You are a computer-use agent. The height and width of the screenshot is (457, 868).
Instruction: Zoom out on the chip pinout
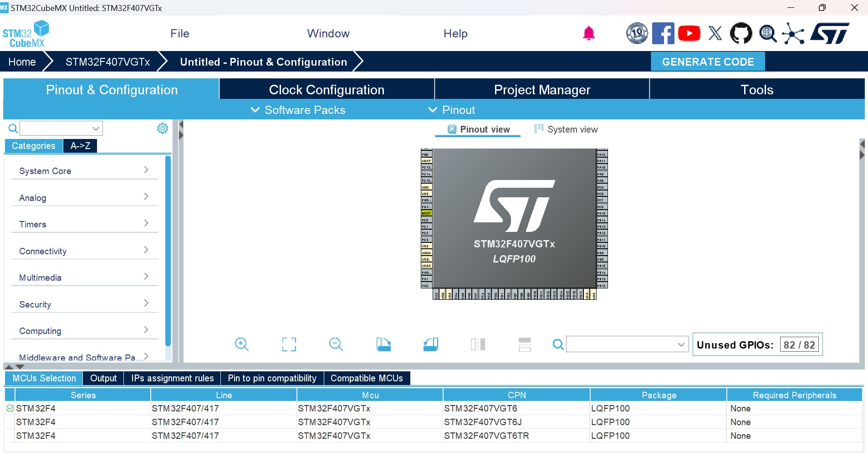(x=336, y=344)
